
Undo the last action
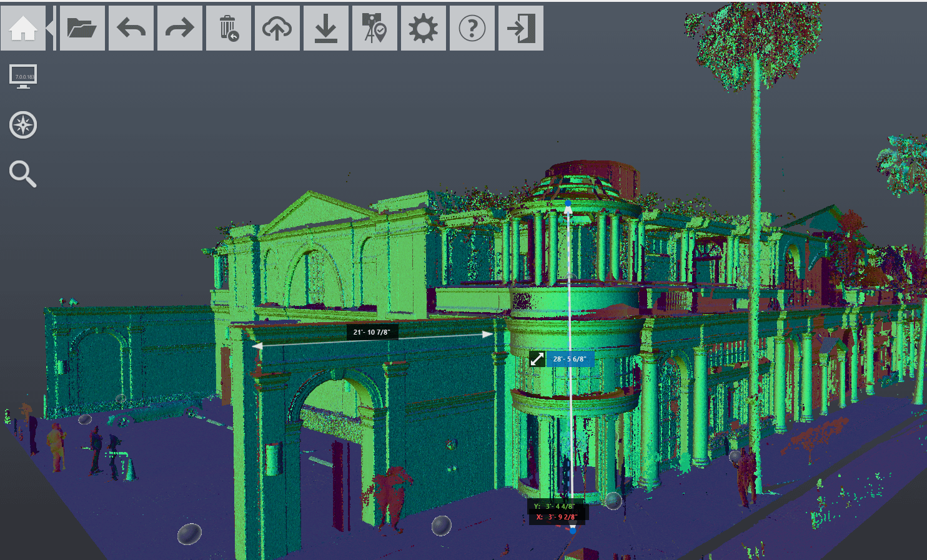(x=131, y=28)
